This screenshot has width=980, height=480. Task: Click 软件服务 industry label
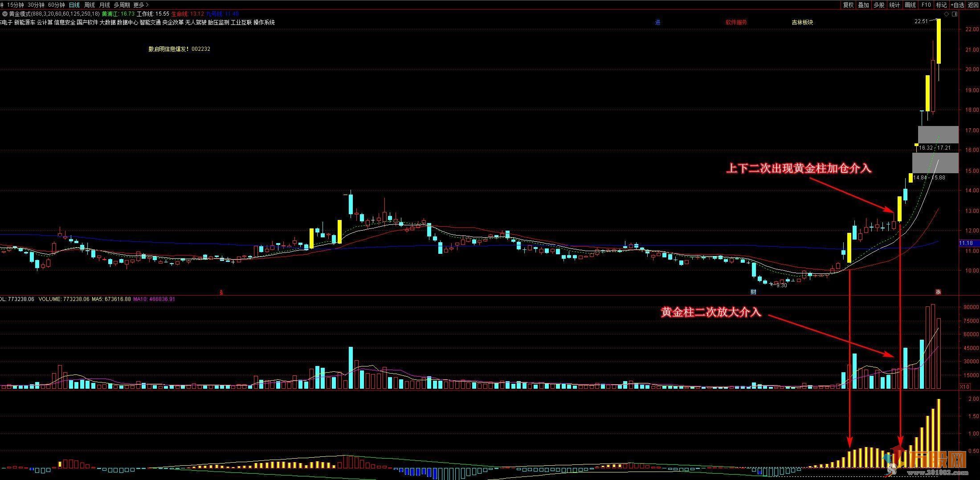(736, 22)
